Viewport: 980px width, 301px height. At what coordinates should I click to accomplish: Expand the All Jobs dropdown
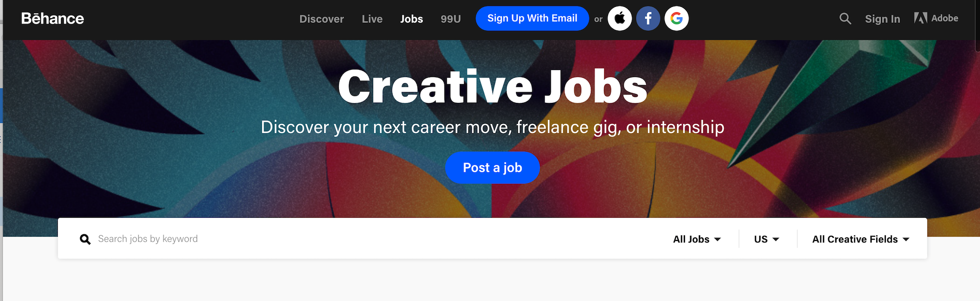click(x=697, y=239)
